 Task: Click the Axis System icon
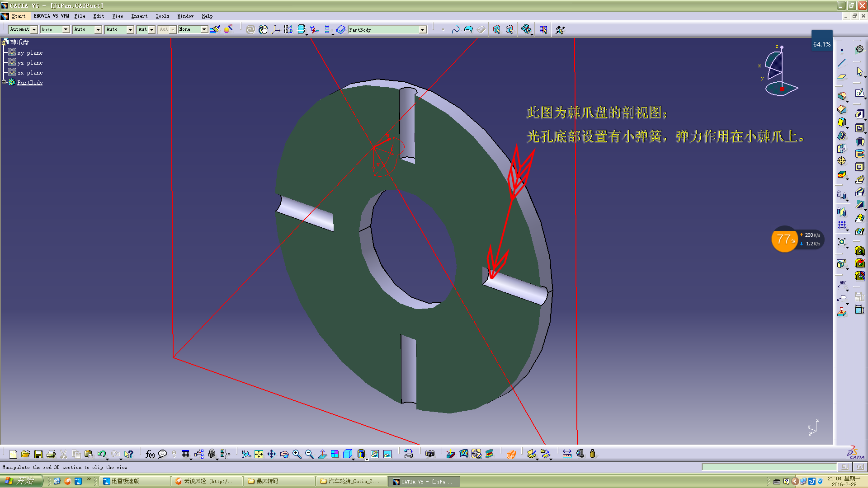(275, 29)
